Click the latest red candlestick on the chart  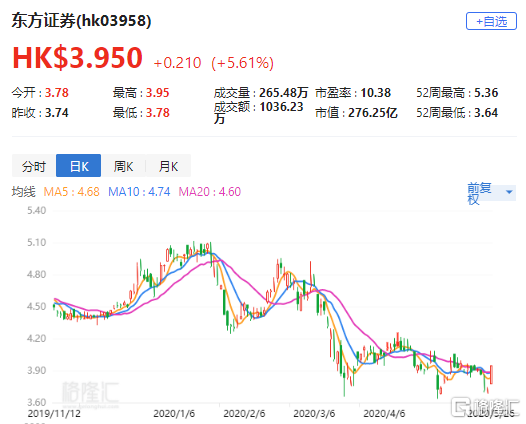491,375
